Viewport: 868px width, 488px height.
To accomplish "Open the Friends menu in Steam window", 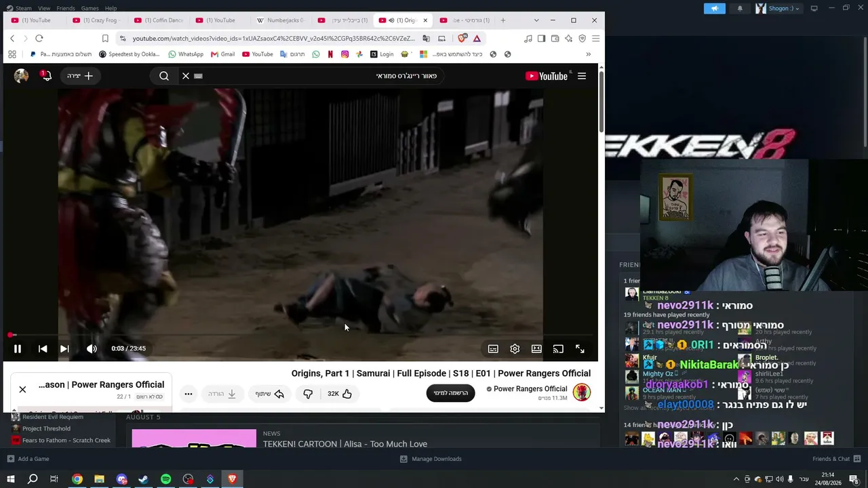I will point(66,8).
